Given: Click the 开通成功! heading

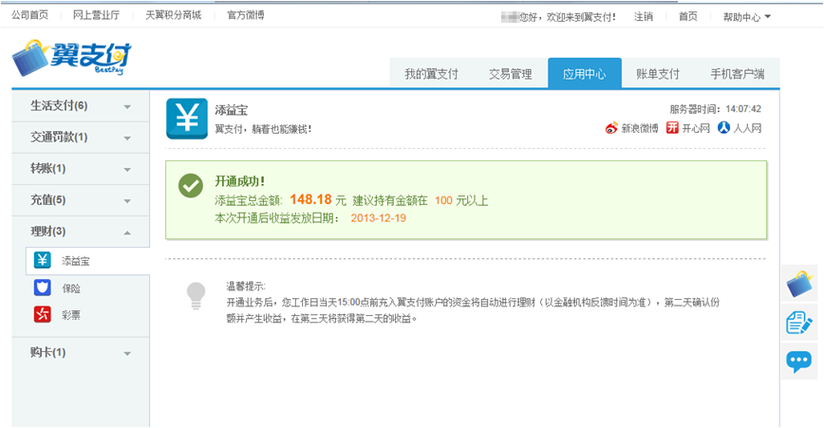Looking at the screenshot, I should (240, 181).
